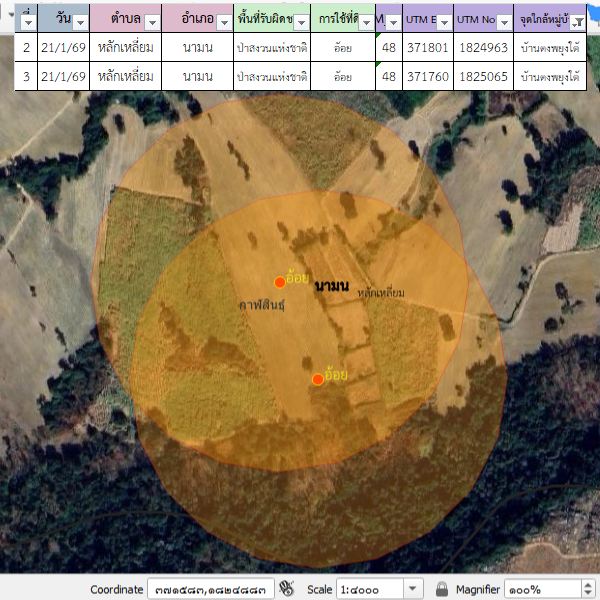Click the นามน map label
The image size is (600, 600).
point(331,287)
